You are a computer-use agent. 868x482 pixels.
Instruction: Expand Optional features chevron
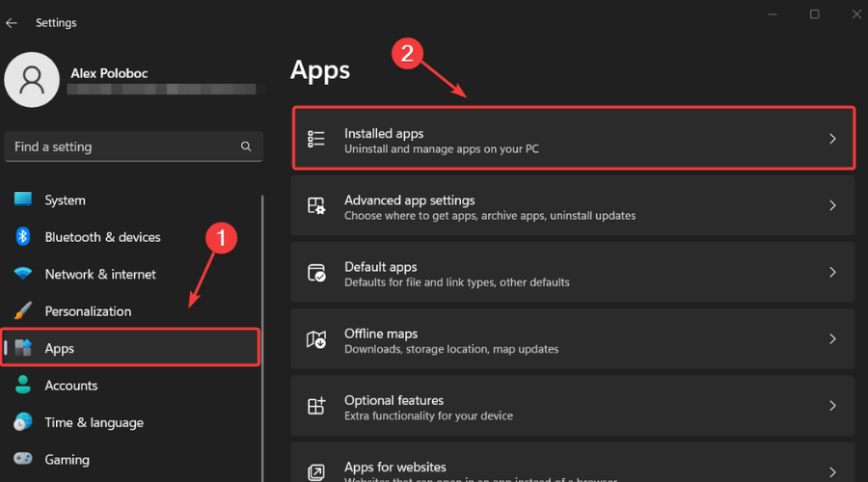point(832,406)
